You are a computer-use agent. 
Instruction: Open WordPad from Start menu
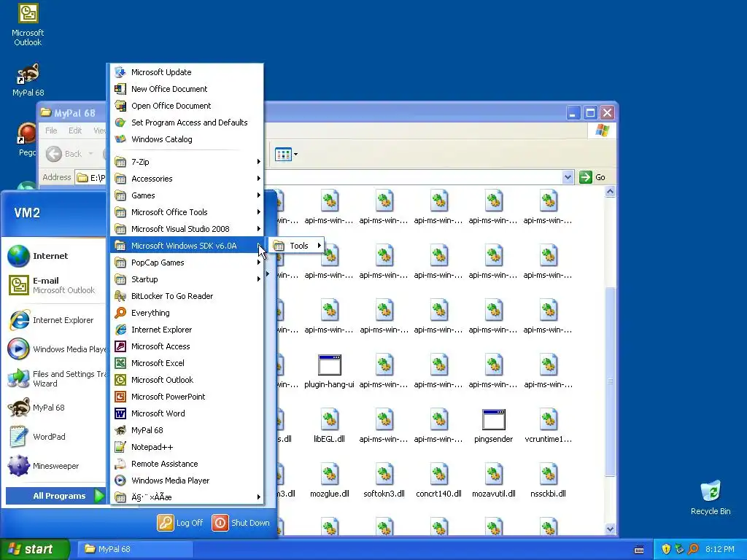55,437
